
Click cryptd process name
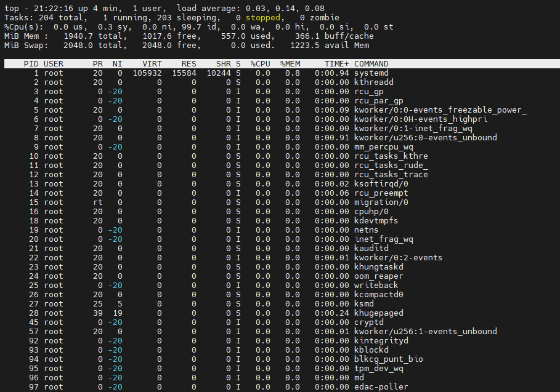368,322
